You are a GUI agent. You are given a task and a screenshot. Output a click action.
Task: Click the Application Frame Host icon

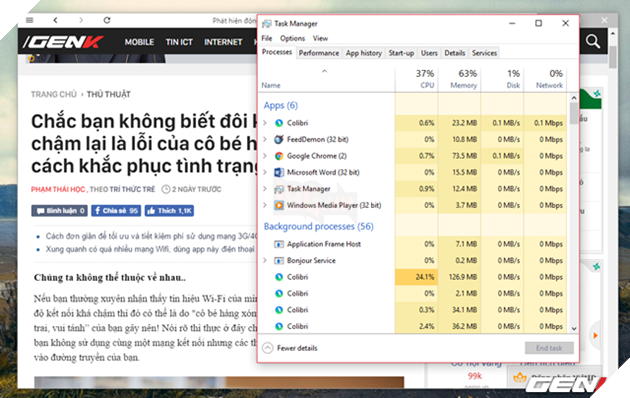pyautogui.click(x=279, y=244)
